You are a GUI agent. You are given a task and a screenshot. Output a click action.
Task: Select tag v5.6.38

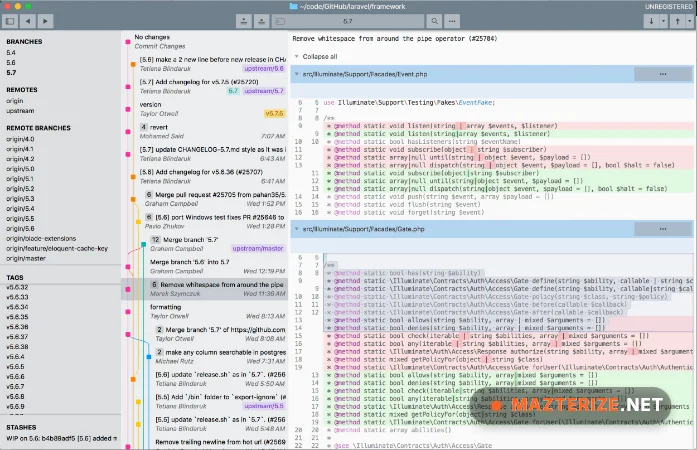click(x=17, y=347)
